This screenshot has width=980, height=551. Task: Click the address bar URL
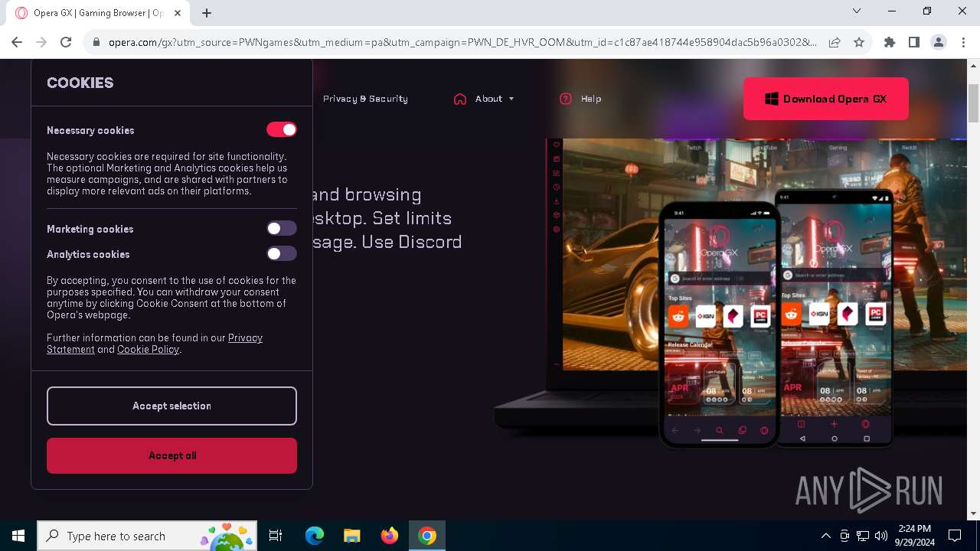click(x=462, y=43)
